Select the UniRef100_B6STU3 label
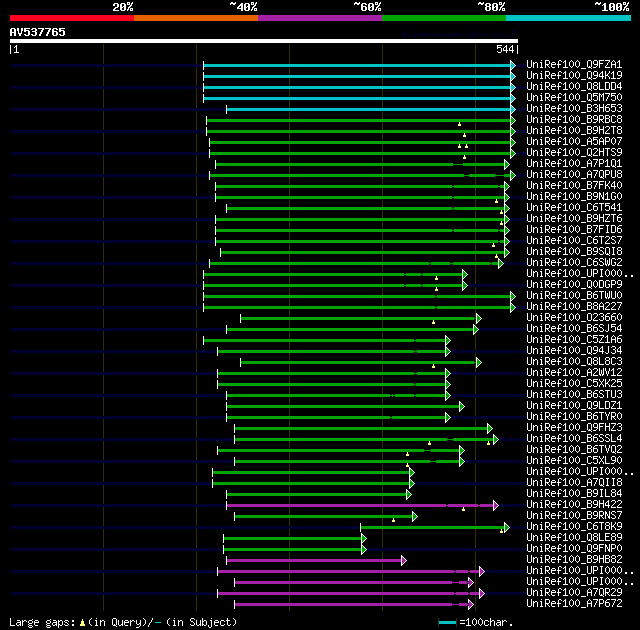Image resolution: width=640 pixels, height=630 pixels. pos(574,395)
